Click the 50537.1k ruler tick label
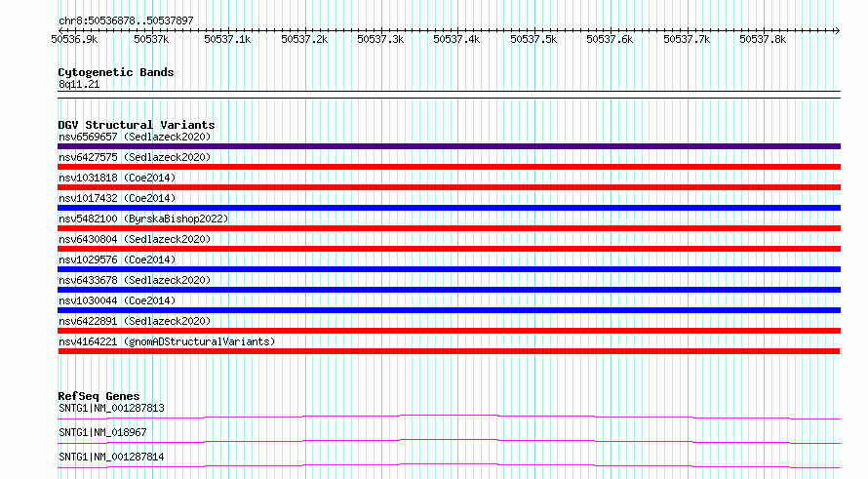 pos(227,39)
